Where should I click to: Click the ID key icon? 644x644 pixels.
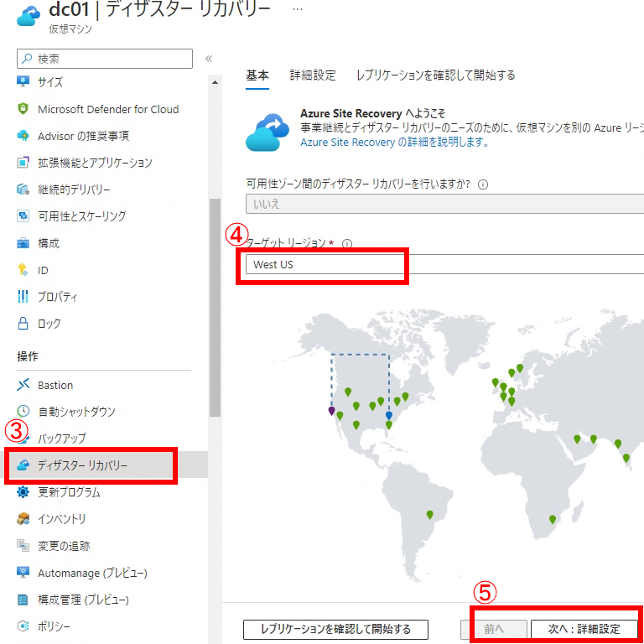23,270
